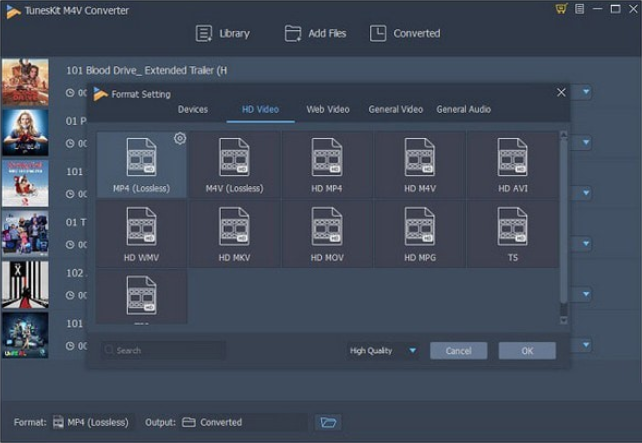
Task: Select the Christmas-themed third thumbnail
Action: click(x=25, y=183)
